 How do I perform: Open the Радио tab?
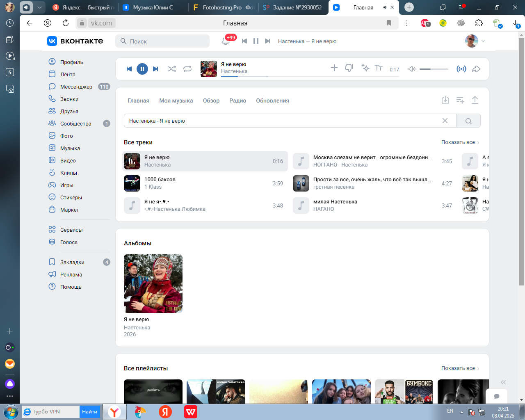[237, 100]
